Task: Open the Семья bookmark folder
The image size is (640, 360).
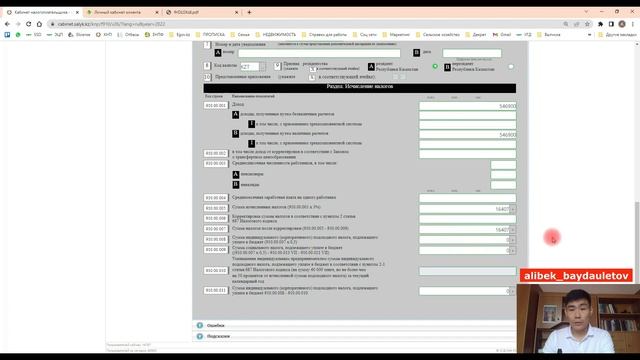Action: (x=240, y=35)
